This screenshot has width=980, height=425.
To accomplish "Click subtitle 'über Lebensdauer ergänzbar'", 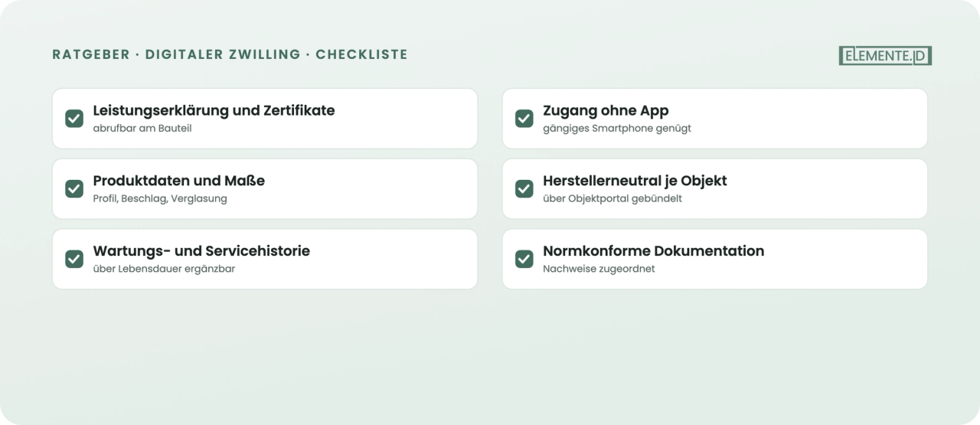I will pos(164,270).
